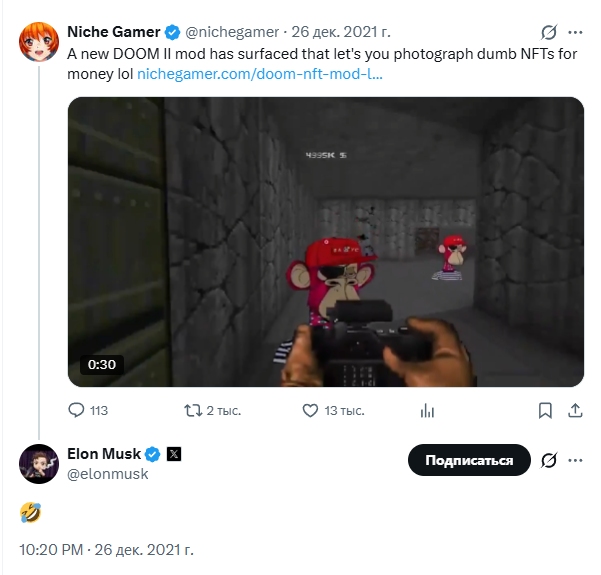Click the Подписаться follow button
Image resolution: width=601 pixels, height=575 pixels.
tap(469, 460)
